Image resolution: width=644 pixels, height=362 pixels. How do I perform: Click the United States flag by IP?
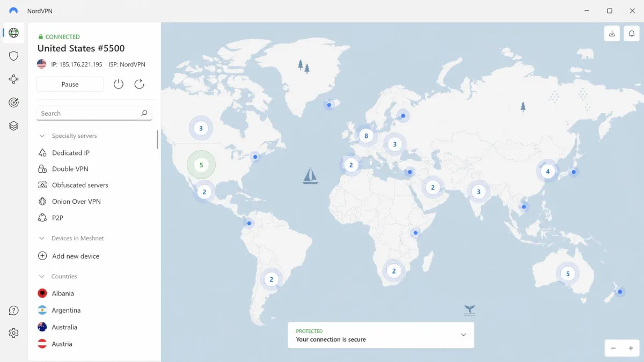point(42,64)
